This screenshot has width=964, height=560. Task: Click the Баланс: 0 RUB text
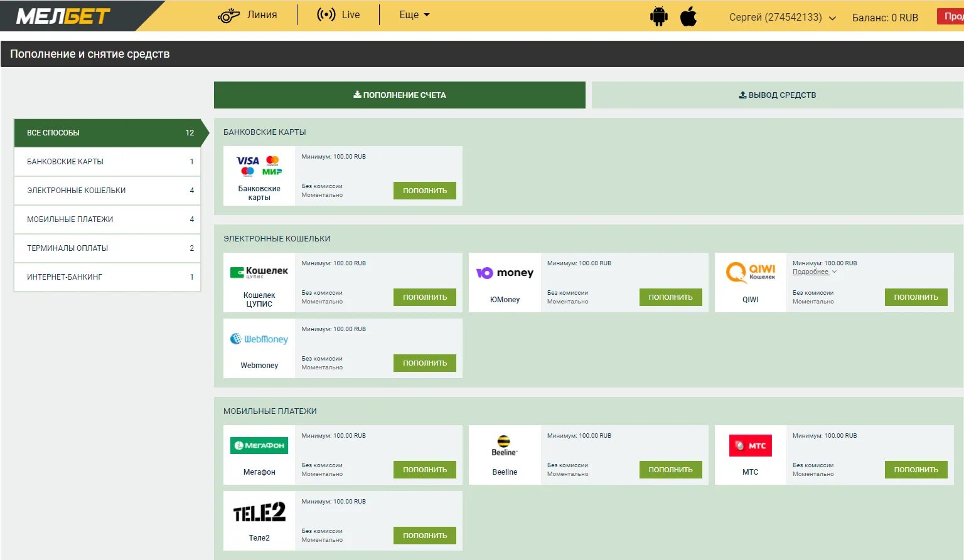885,18
